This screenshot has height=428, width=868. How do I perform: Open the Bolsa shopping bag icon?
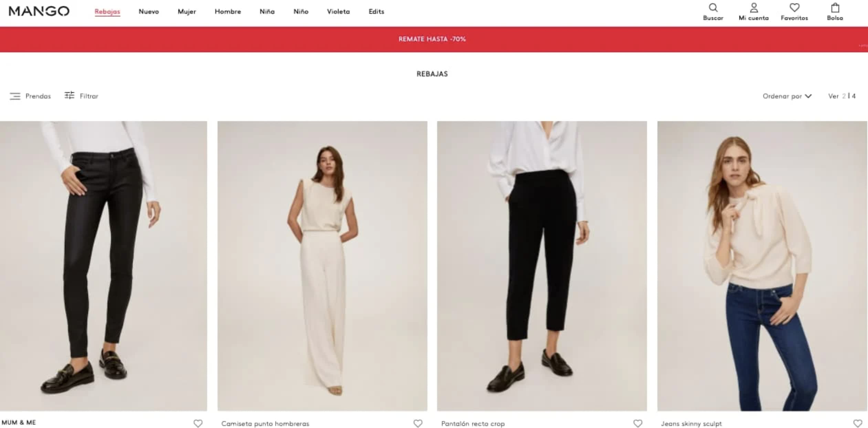pos(835,8)
